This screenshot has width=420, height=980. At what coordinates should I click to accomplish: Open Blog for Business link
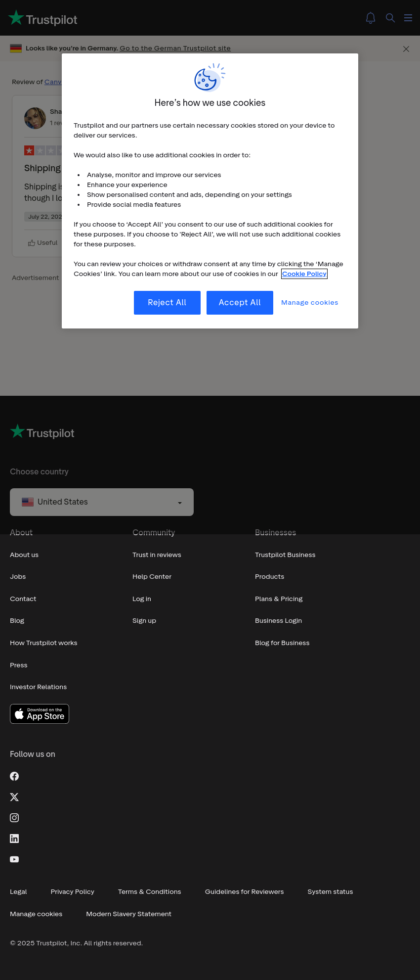point(282,643)
